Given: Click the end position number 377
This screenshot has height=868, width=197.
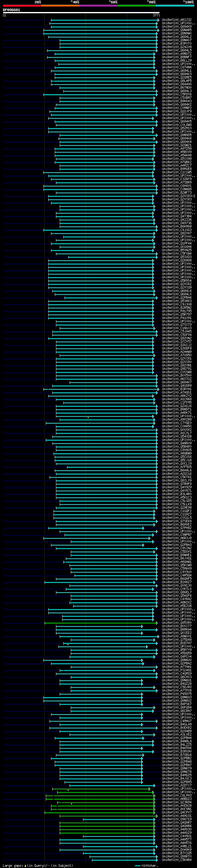Looking at the screenshot, I should pos(155,15).
